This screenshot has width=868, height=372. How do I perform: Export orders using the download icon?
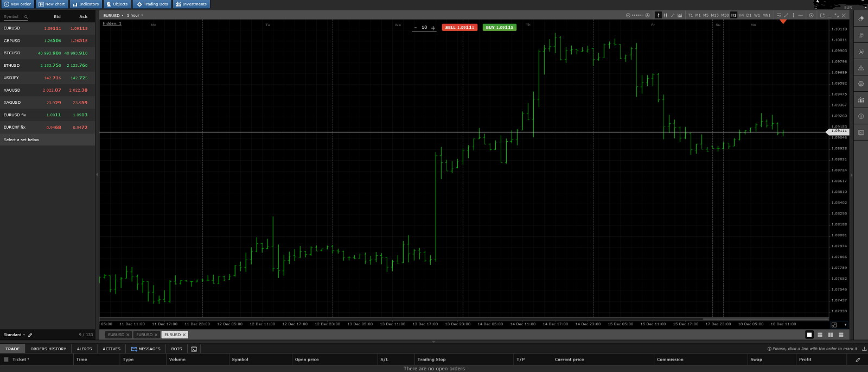[864, 349]
